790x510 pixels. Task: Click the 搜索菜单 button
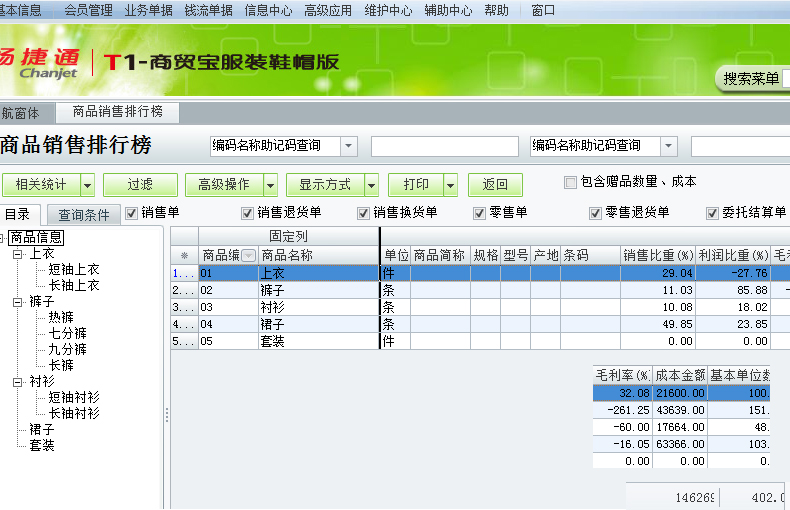pos(751,79)
